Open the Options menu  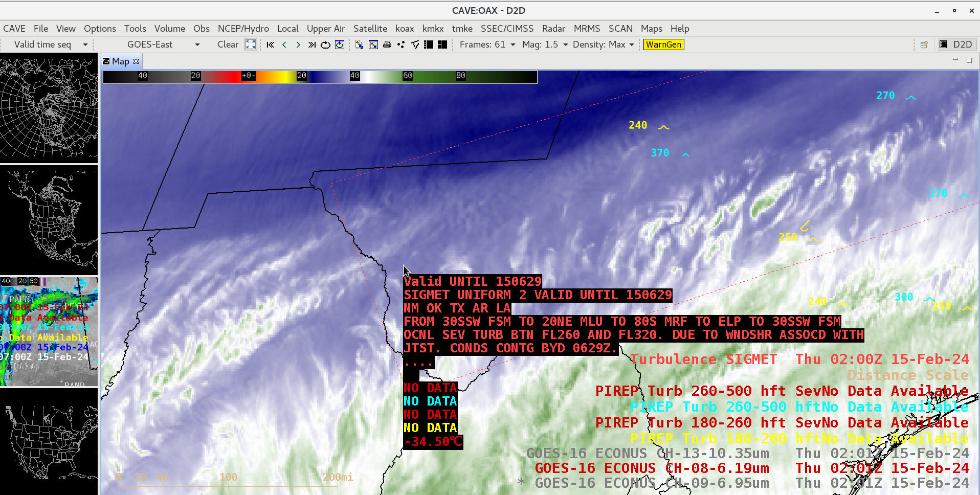point(100,29)
